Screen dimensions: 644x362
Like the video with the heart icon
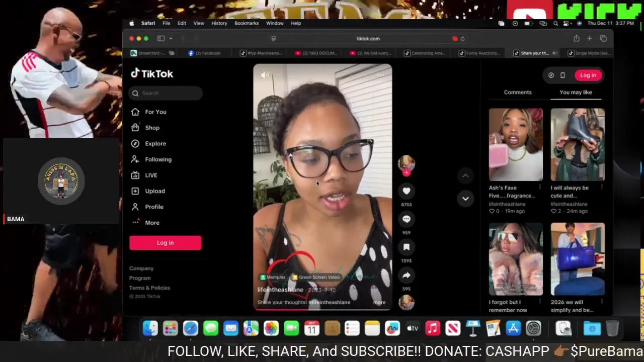point(407,191)
